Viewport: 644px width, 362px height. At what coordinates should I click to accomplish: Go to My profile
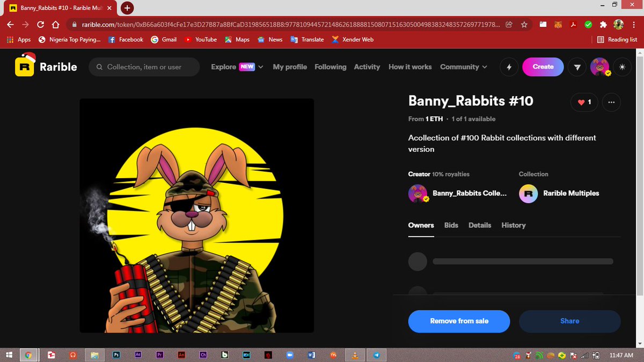click(x=290, y=67)
